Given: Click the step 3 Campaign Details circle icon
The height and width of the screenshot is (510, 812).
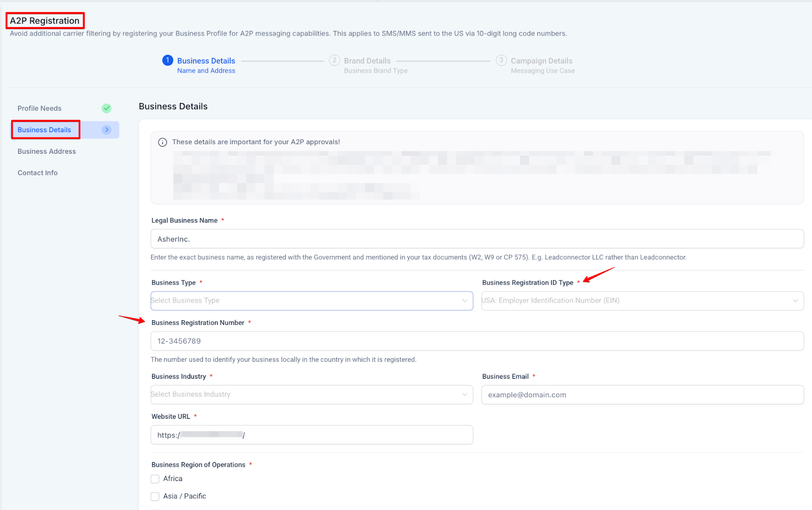Looking at the screenshot, I should coord(501,60).
